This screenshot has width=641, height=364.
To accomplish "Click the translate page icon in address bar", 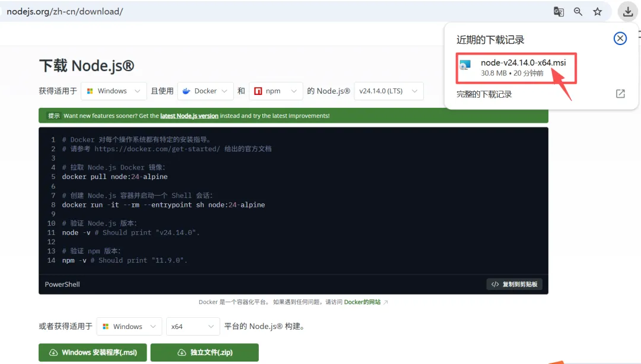I will 559,11.
